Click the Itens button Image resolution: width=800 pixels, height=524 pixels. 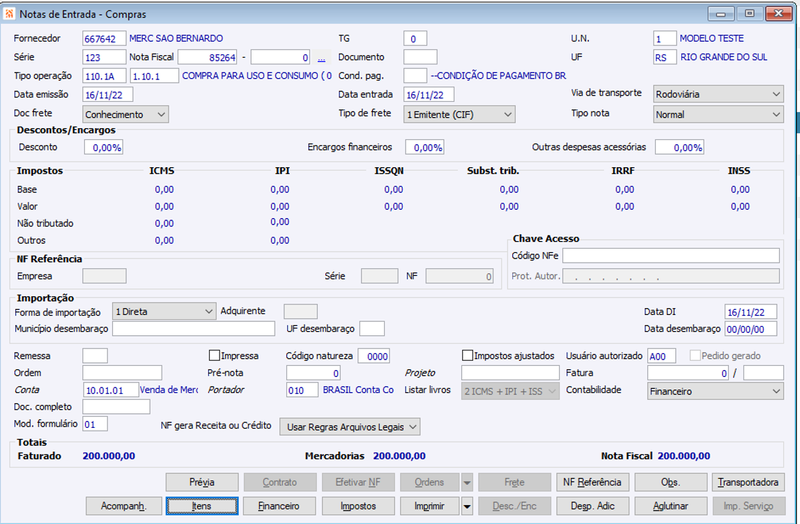coord(202,506)
